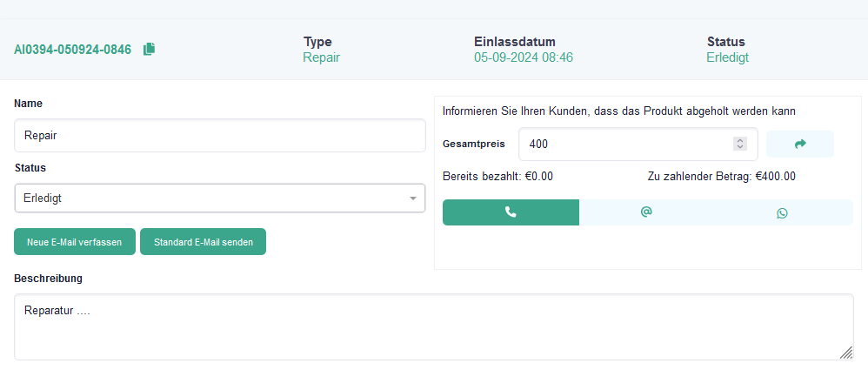The image size is (868, 370).
Task: Increase Gesamtpreis with the up spinner arrow
Action: coord(740,140)
